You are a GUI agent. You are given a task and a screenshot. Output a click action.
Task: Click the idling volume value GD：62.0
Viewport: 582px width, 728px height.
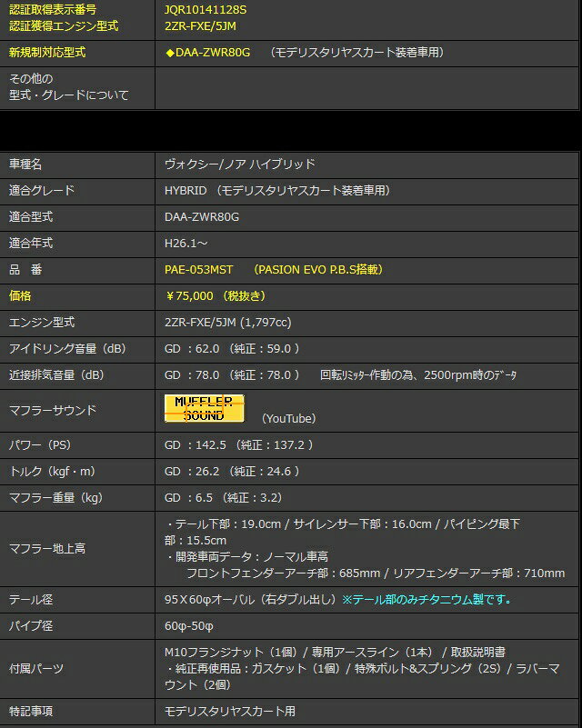194,348
